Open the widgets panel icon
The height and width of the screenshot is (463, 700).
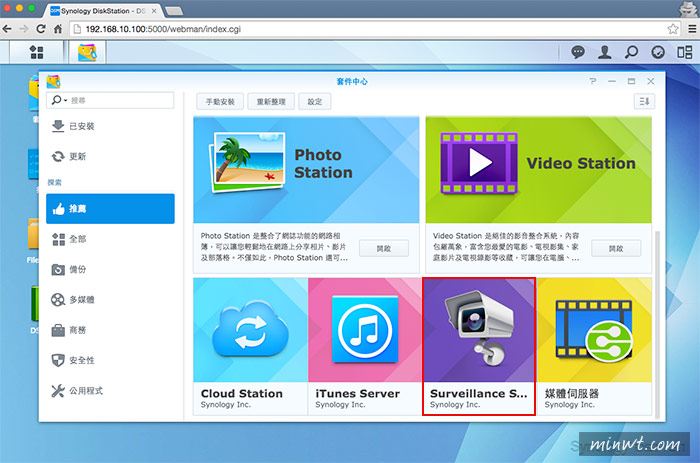pyautogui.click(x=658, y=52)
